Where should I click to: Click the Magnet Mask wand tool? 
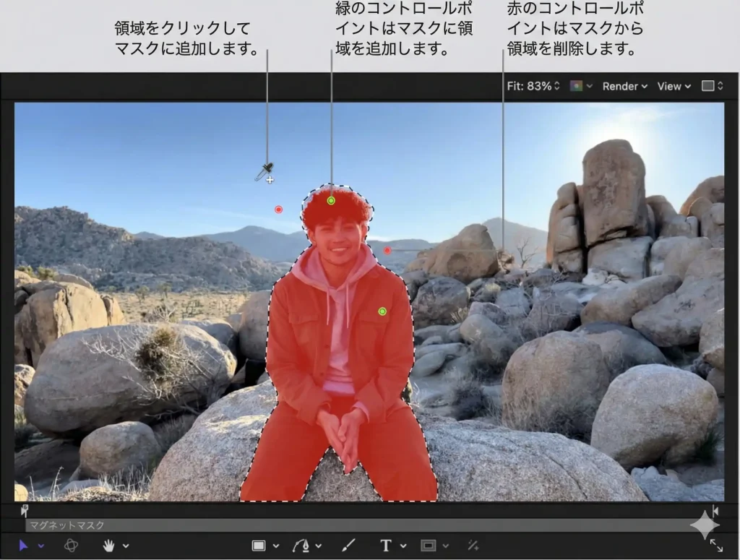(473, 546)
